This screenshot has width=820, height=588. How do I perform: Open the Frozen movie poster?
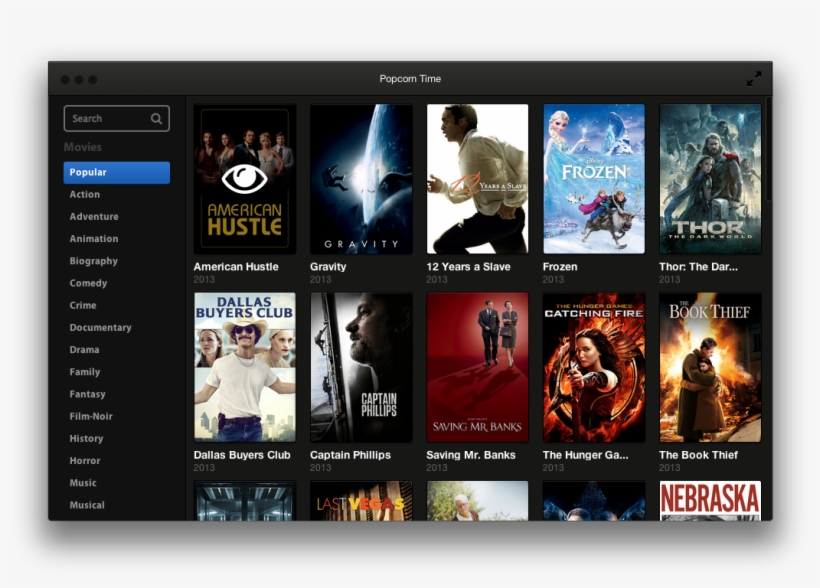594,179
